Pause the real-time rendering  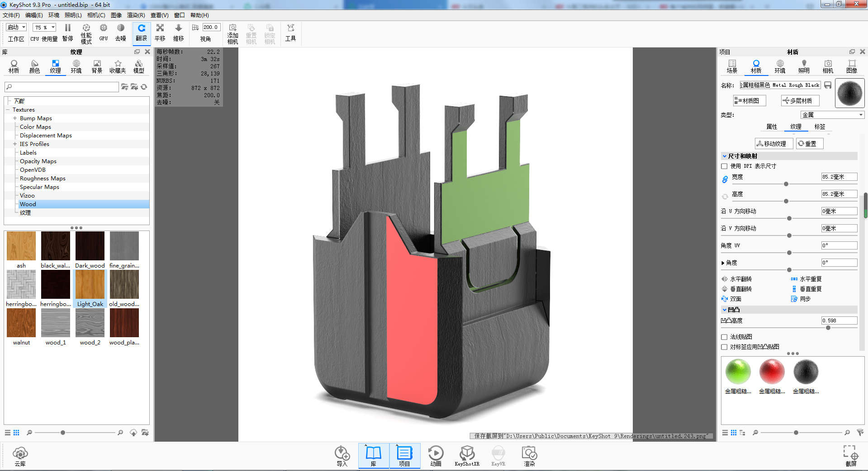(67, 31)
